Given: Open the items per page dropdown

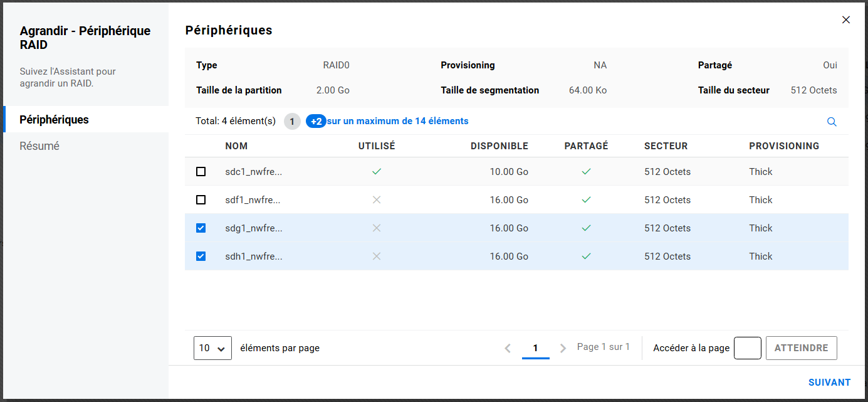Looking at the screenshot, I should pyautogui.click(x=212, y=348).
